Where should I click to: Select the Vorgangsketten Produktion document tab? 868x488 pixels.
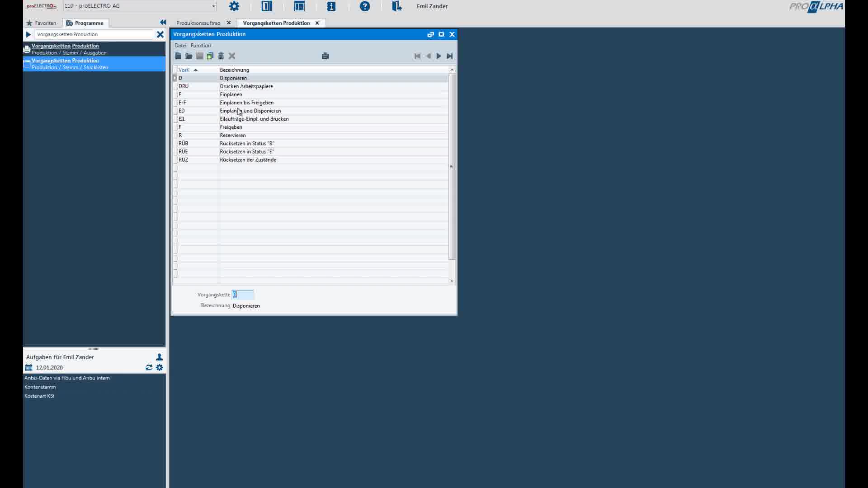pyautogui.click(x=276, y=23)
